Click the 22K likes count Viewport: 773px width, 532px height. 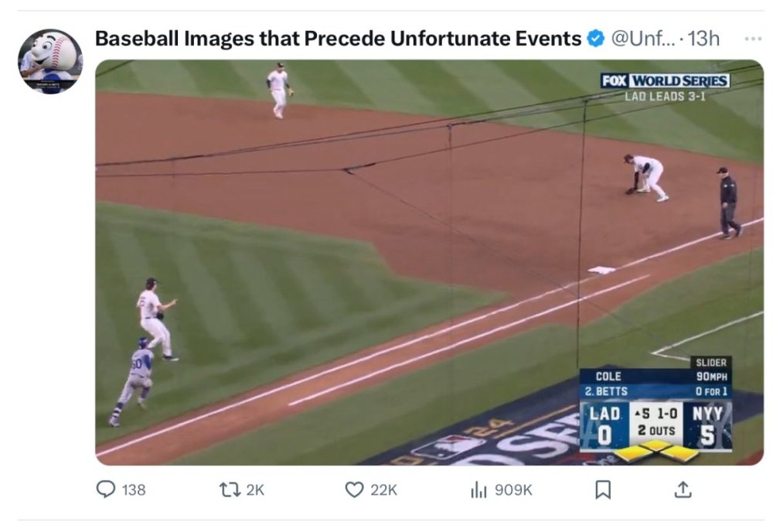[x=383, y=489]
